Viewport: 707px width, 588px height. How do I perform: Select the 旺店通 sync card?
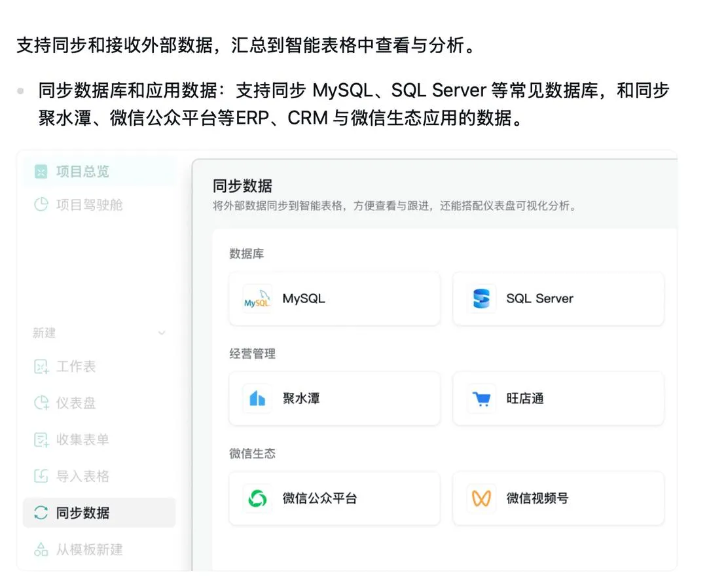click(x=558, y=399)
